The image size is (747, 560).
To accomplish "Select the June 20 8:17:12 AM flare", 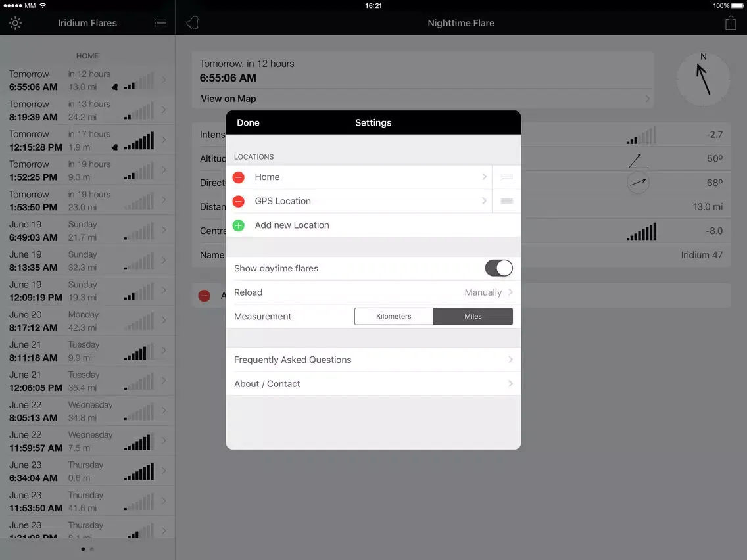I will pyautogui.click(x=87, y=321).
